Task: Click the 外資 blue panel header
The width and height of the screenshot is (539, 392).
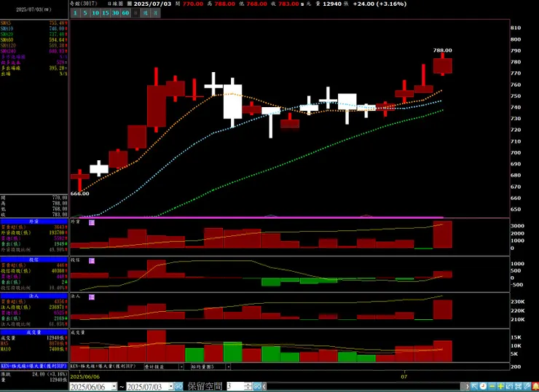Action: click(x=34, y=222)
